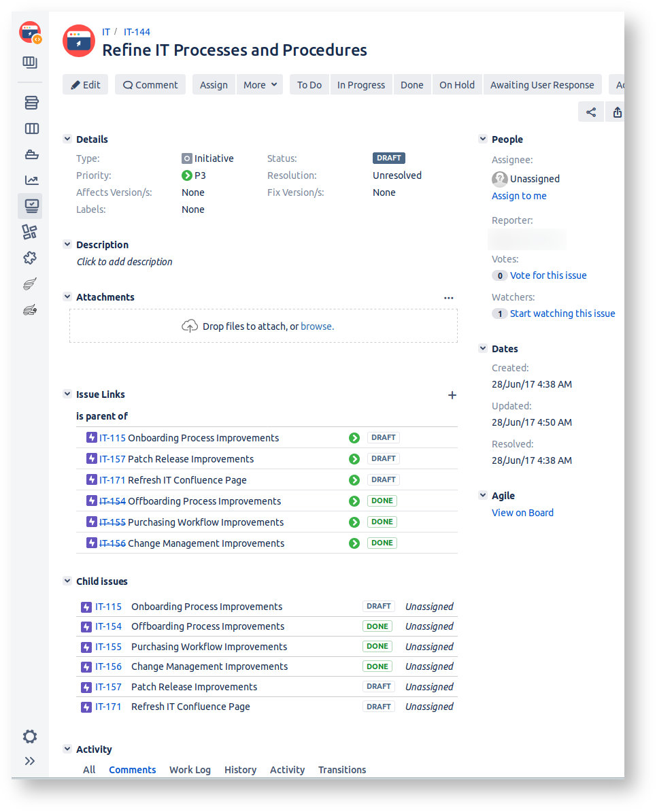Open the Backlog icon in sidebar

coord(31,103)
